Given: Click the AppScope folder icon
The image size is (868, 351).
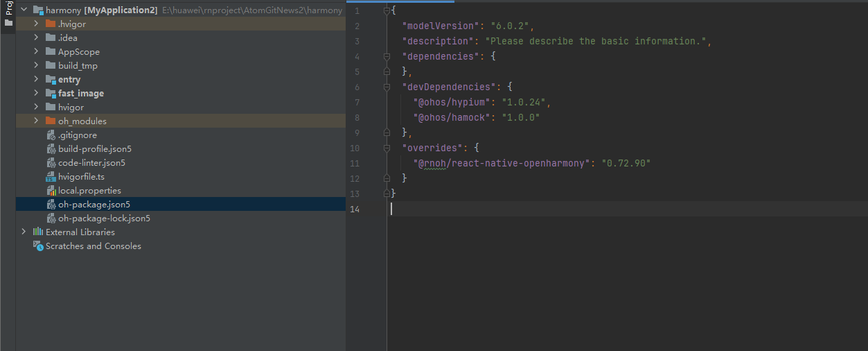Looking at the screenshot, I should tap(51, 52).
